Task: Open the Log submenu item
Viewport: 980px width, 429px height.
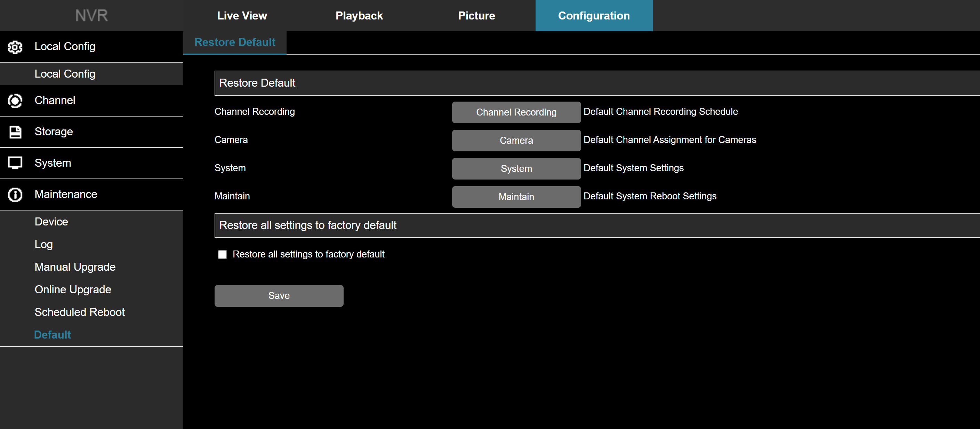Action: (44, 244)
